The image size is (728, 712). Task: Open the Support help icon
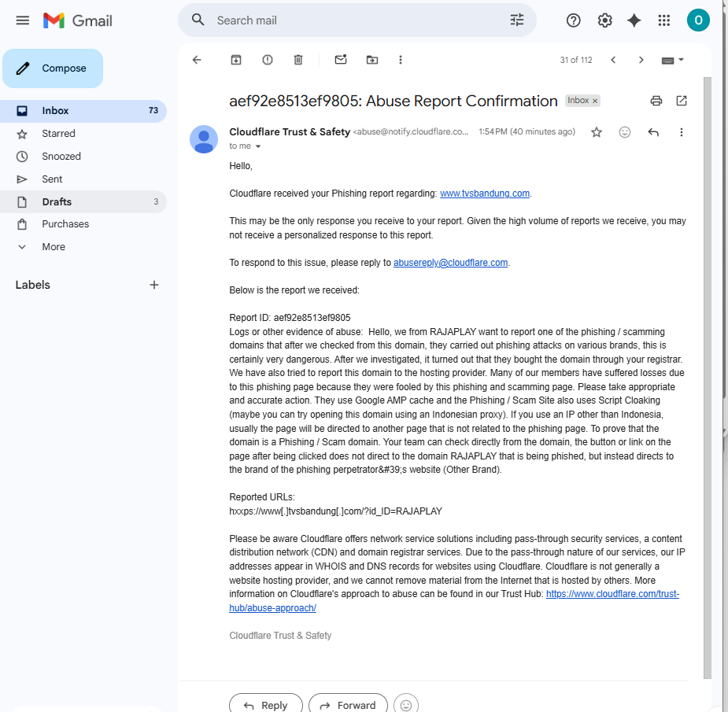574,20
